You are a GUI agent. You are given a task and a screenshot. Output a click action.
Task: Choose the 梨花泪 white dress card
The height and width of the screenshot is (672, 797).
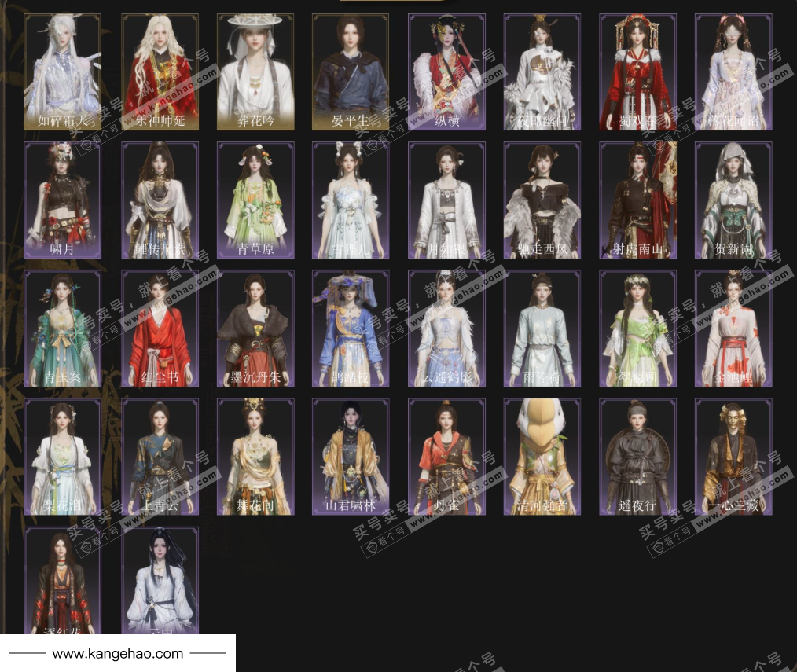63,457
